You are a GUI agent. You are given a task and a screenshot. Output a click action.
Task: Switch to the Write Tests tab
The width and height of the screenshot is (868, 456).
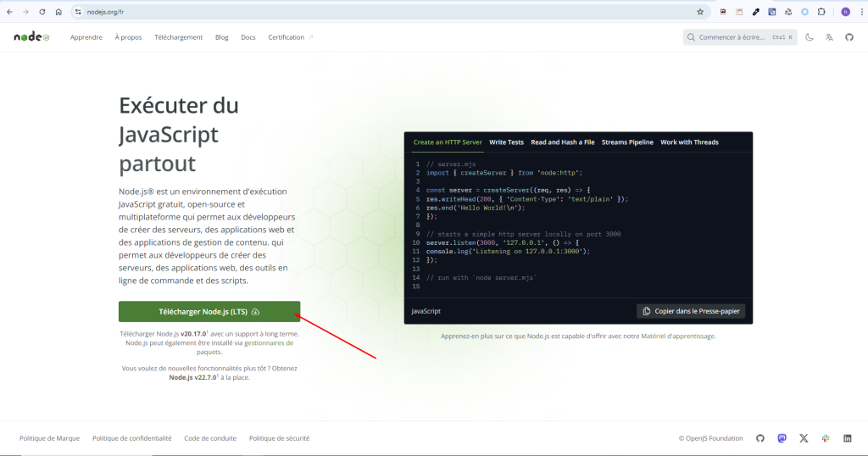506,142
